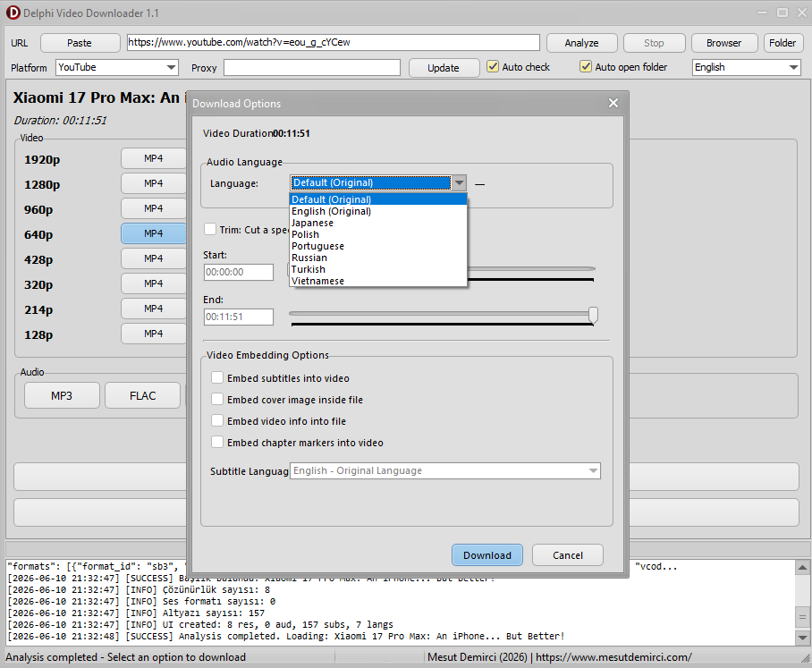Choose Portuguese audio language

click(x=378, y=246)
